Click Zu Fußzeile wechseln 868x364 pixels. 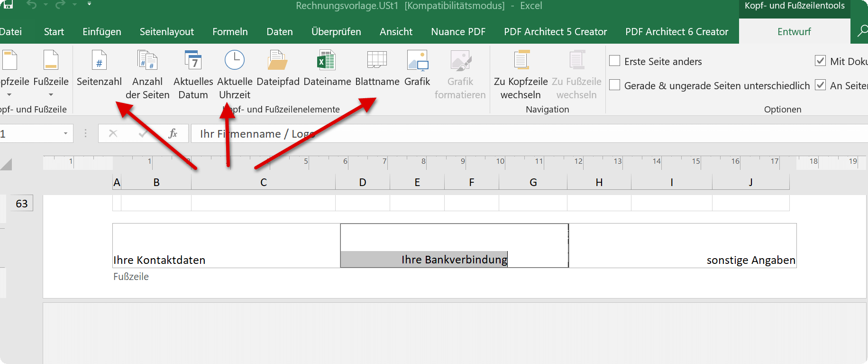(576, 75)
